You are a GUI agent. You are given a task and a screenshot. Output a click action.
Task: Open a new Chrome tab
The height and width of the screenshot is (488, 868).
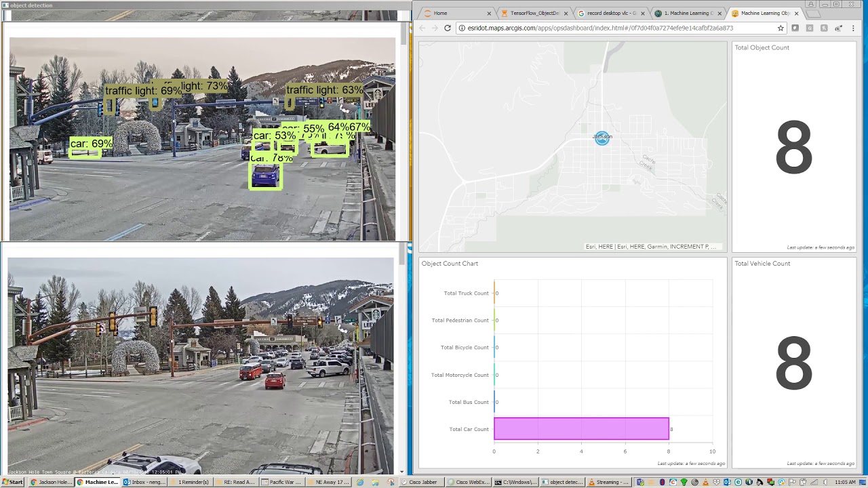(x=813, y=13)
